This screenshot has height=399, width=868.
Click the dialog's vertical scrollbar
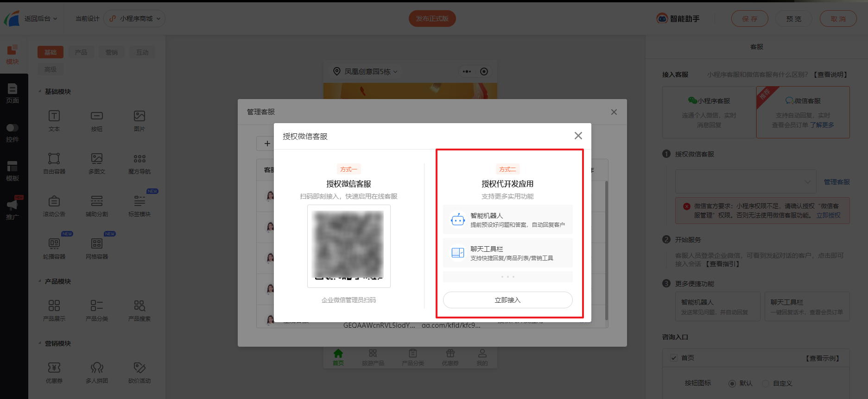(606, 250)
